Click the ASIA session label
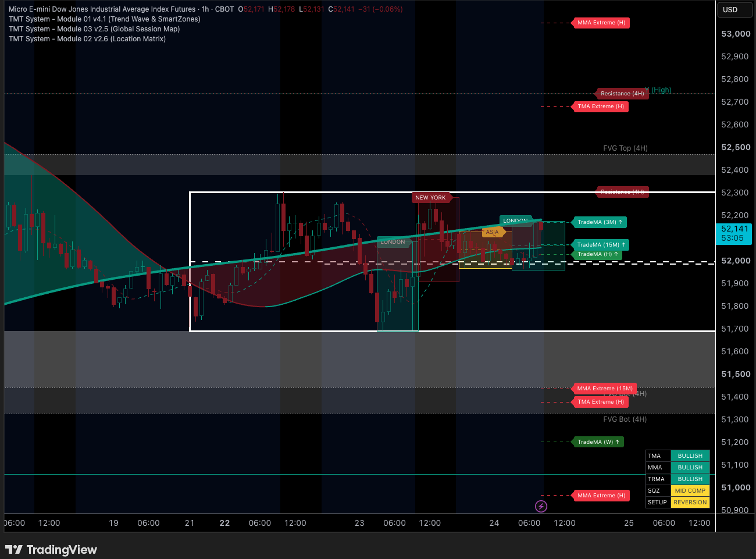 [x=492, y=232]
